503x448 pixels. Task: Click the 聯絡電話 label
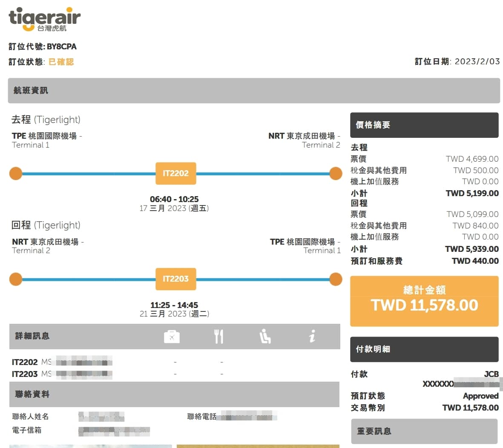coord(202,416)
